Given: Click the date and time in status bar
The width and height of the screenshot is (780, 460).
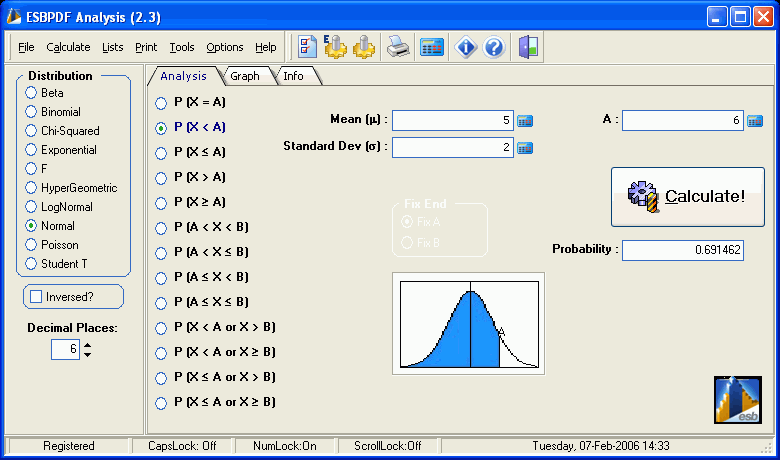Looking at the screenshot, I should [x=601, y=446].
